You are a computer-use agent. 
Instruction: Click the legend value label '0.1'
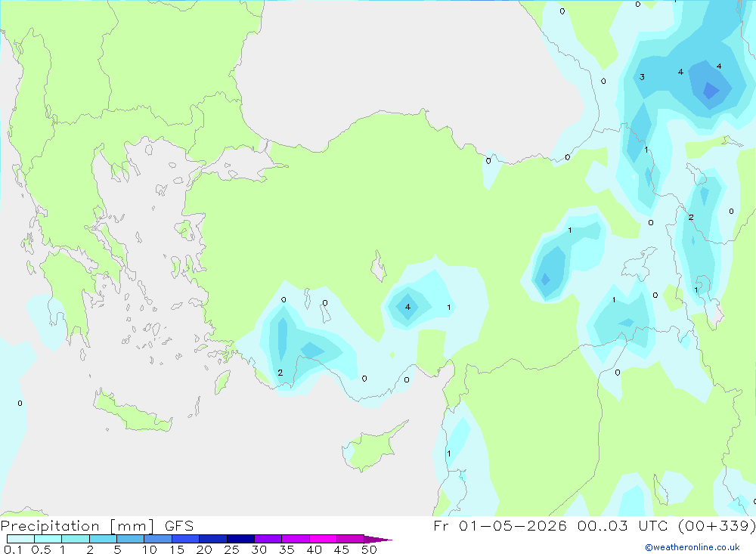coord(13,549)
